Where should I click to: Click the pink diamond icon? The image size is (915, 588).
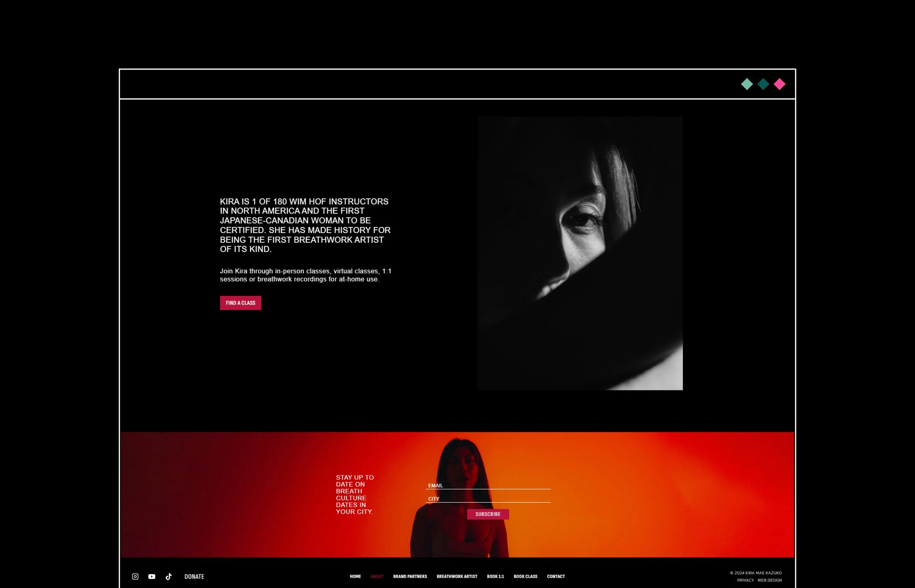click(780, 84)
